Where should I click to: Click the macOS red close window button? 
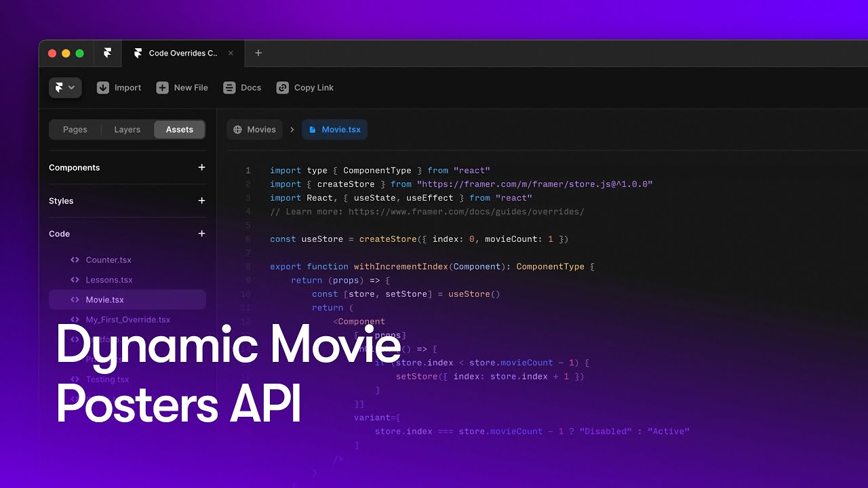click(52, 54)
